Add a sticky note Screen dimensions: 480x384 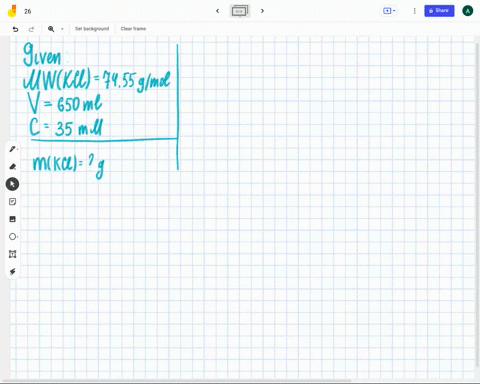pos(13,202)
